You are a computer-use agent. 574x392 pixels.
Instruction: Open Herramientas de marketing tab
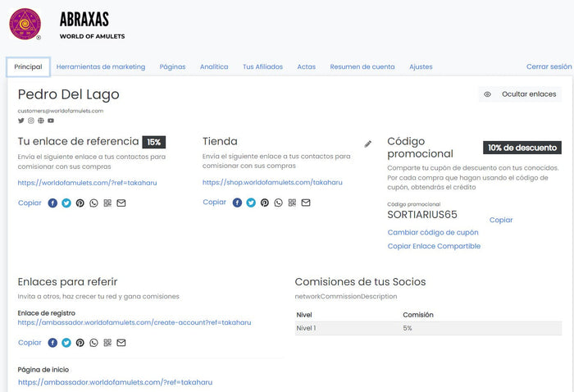[x=101, y=67]
